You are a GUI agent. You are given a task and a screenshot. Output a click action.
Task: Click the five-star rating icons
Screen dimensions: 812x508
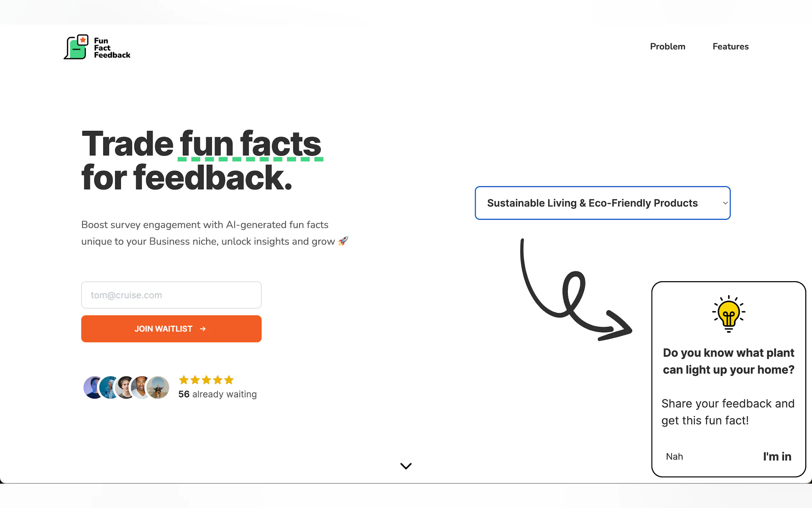[206, 380]
